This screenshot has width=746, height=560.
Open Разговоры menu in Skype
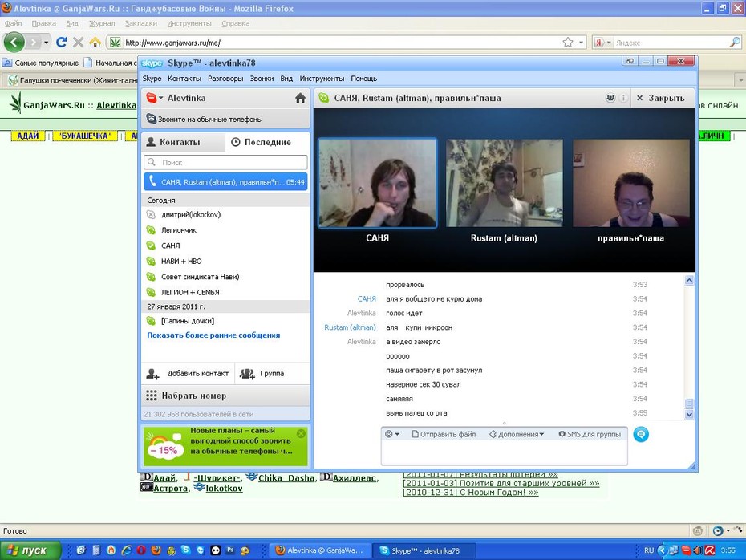pyautogui.click(x=225, y=79)
